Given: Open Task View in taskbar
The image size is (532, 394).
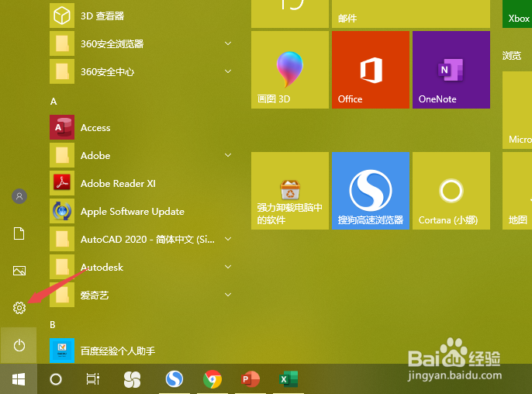Looking at the screenshot, I should click(92, 379).
